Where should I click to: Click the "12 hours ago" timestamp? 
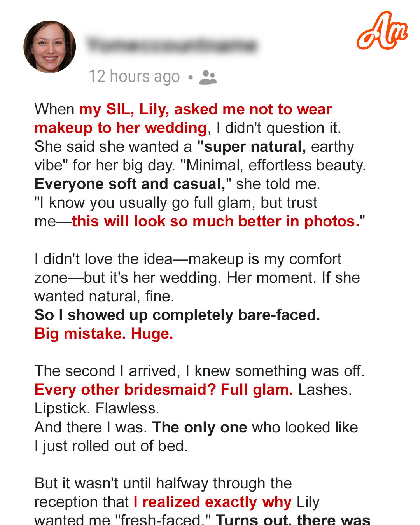coord(134,77)
